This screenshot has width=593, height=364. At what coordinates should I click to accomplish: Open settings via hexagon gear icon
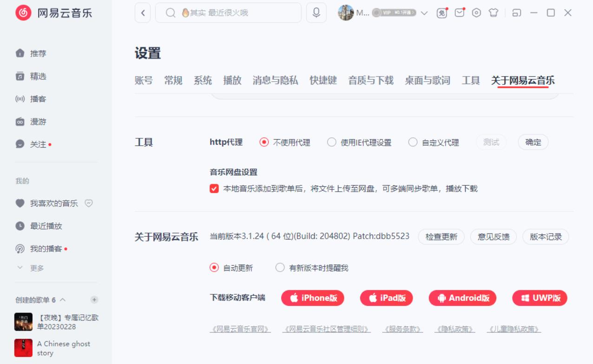(x=476, y=13)
